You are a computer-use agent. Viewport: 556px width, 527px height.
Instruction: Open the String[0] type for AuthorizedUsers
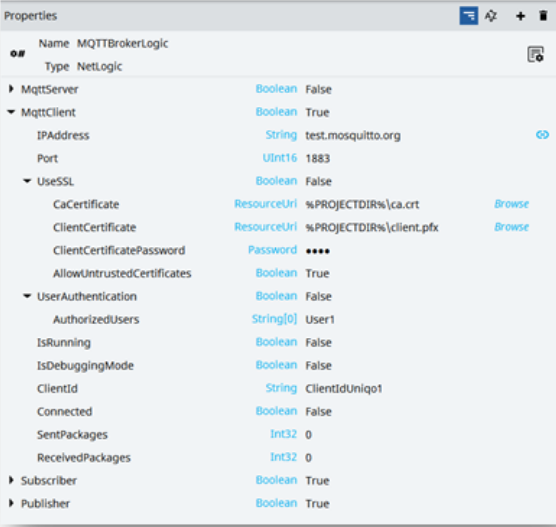coord(274,319)
